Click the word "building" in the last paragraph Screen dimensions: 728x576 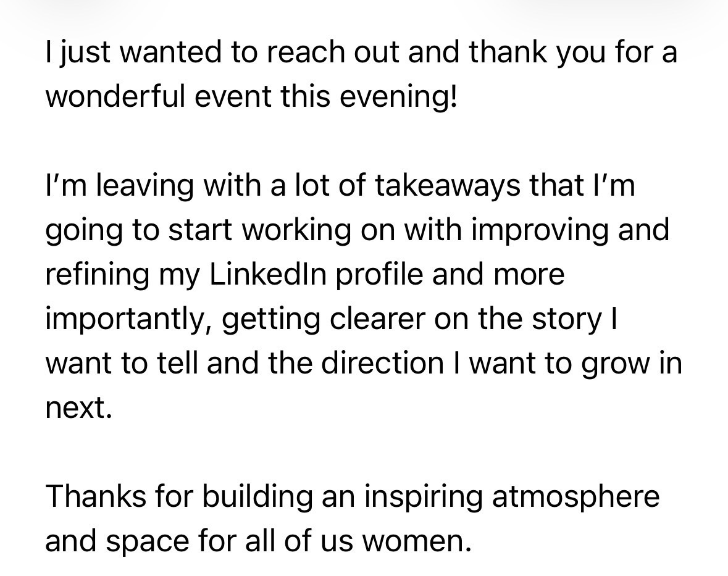tap(257, 498)
